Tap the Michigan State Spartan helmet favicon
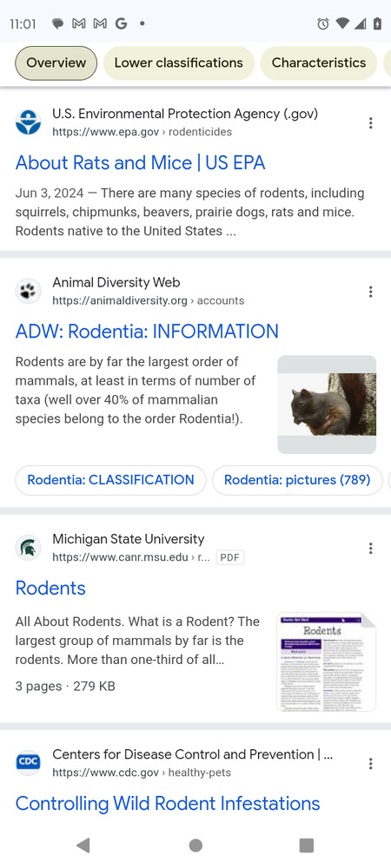The width and height of the screenshot is (391, 868). [x=29, y=548]
